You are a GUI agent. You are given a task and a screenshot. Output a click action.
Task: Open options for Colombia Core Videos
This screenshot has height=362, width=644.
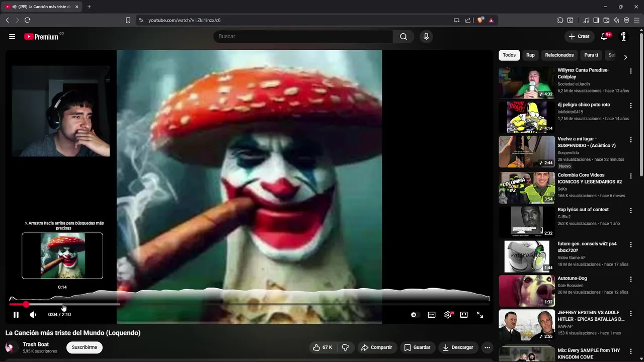click(630, 176)
